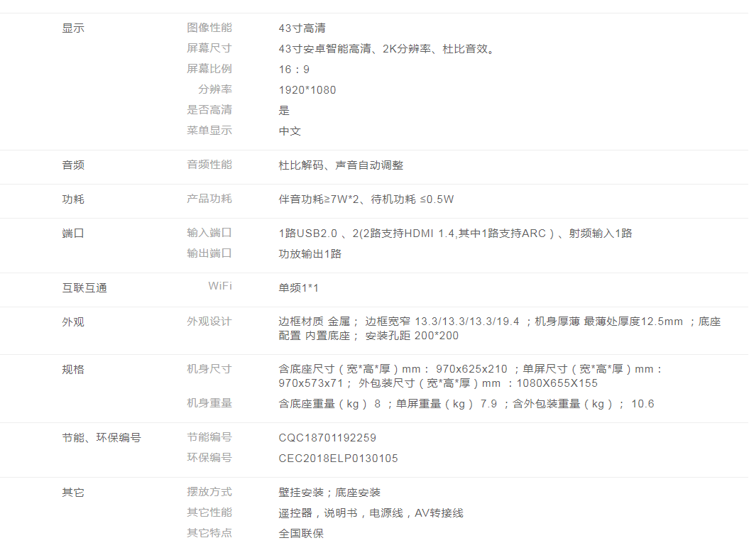
Task: Click the 功放输出1路 value
Action: tap(310, 254)
